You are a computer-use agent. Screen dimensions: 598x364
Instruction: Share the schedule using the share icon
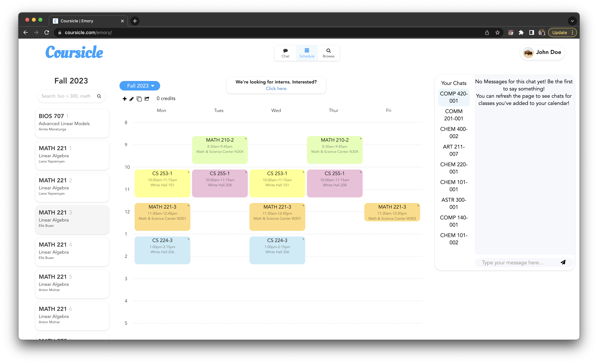point(147,99)
